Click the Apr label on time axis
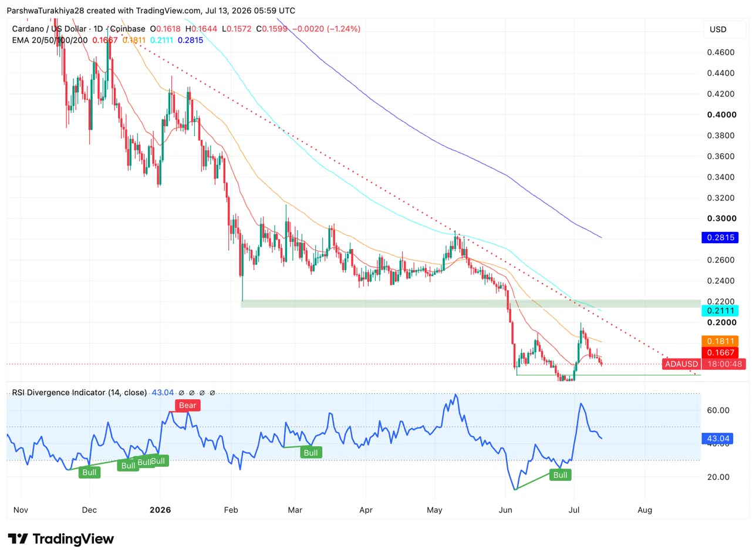This screenshot has width=756, height=559. (365, 510)
